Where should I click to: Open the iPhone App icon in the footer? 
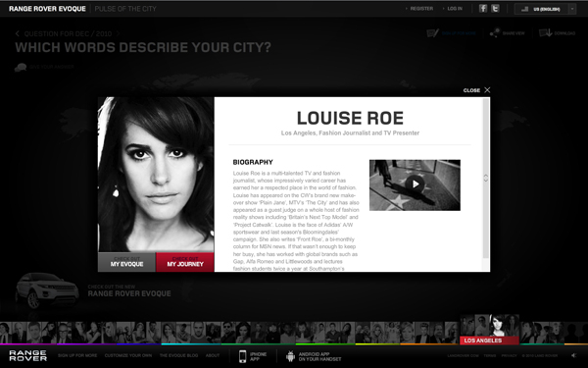(243, 356)
